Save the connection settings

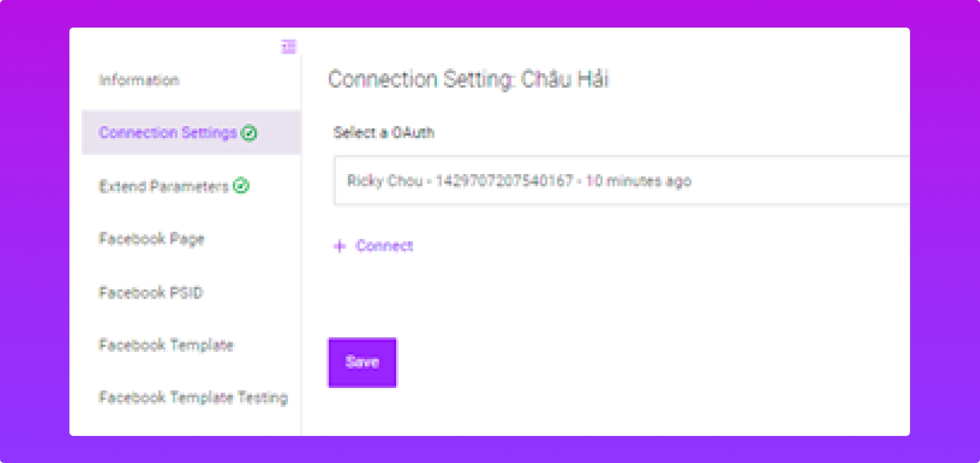pos(362,362)
